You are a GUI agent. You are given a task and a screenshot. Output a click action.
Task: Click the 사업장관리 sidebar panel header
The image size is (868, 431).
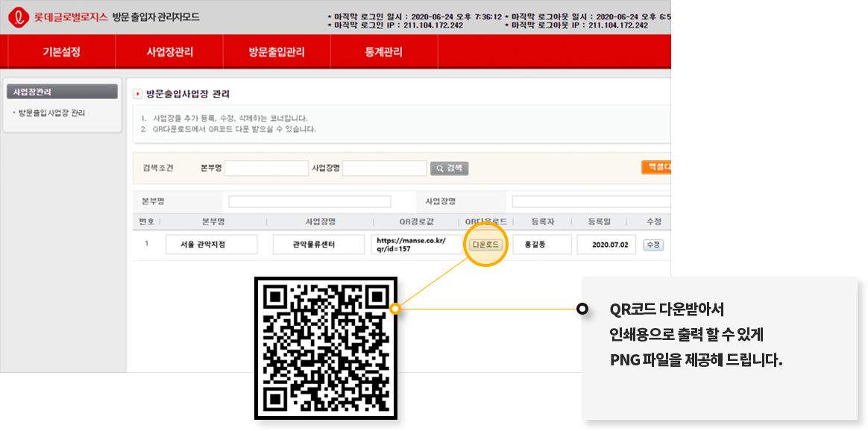pos(62,92)
